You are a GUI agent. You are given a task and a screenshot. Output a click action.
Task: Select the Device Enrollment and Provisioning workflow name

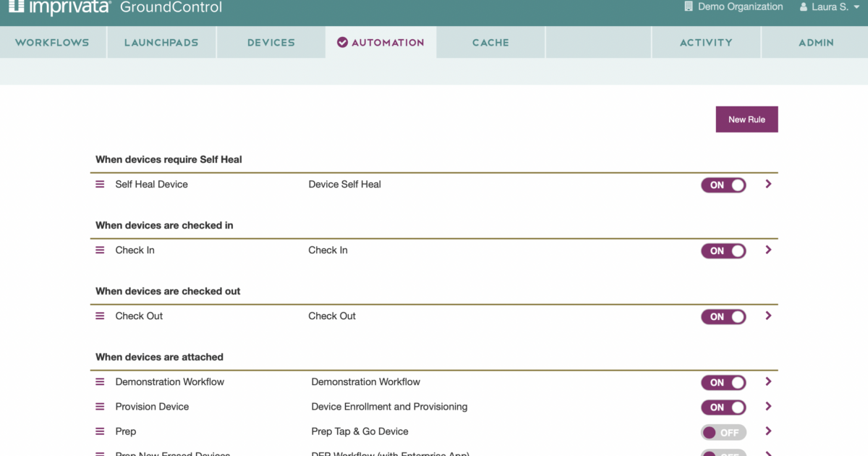tap(389, 407)
